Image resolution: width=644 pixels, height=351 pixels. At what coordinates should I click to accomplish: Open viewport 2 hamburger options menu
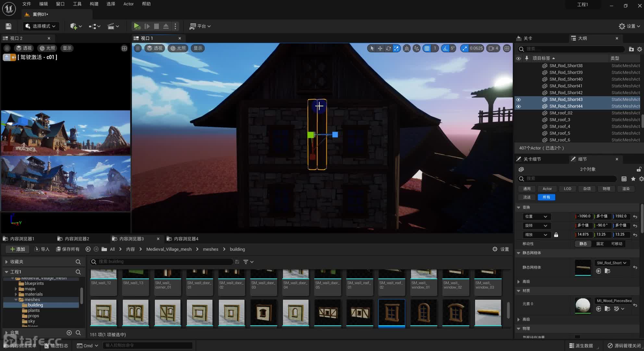pyautogui.click(x=7, y=48)
